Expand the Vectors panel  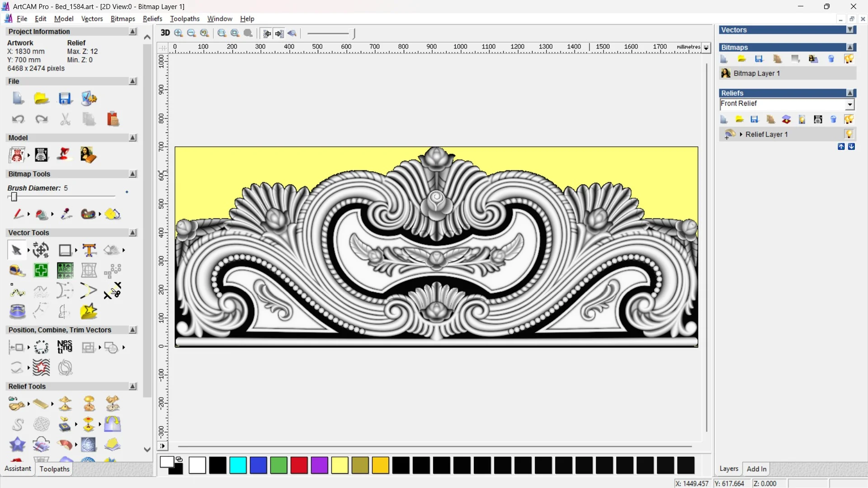[850, 30]
